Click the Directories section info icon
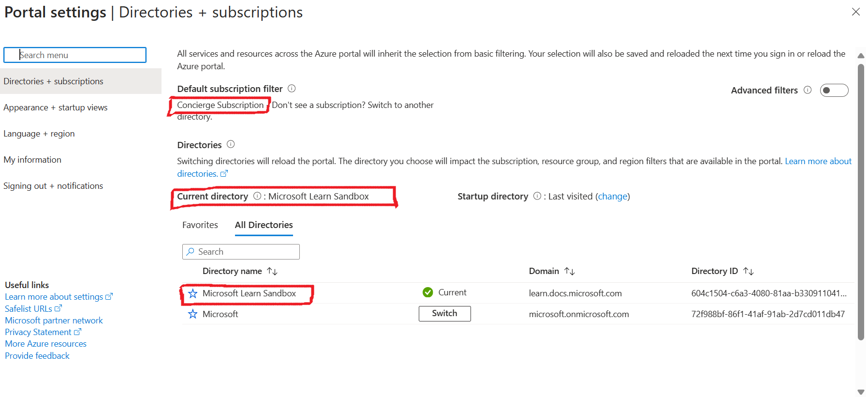This screenshot has width=868, height=397. click(x=231, y=144)
